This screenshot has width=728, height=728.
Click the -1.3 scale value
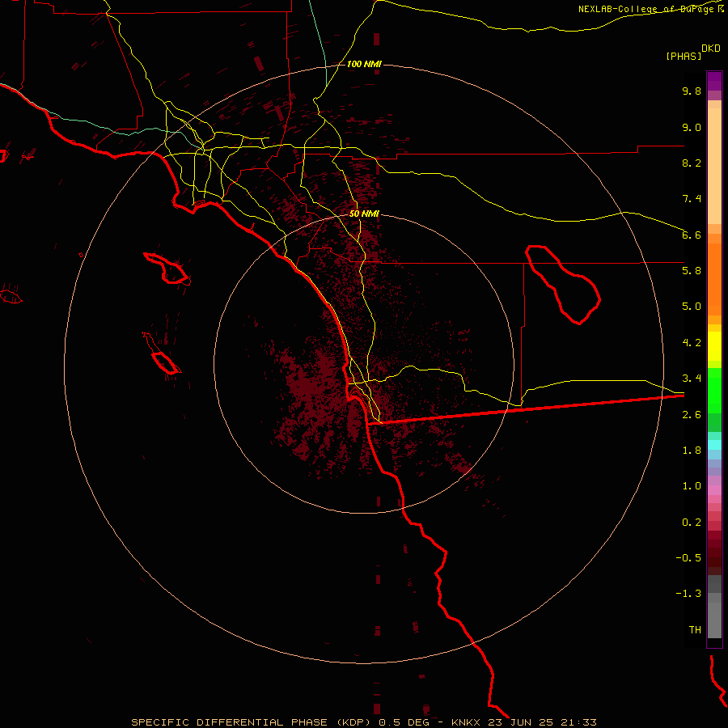pyautogui.click(x=688, y=594)
